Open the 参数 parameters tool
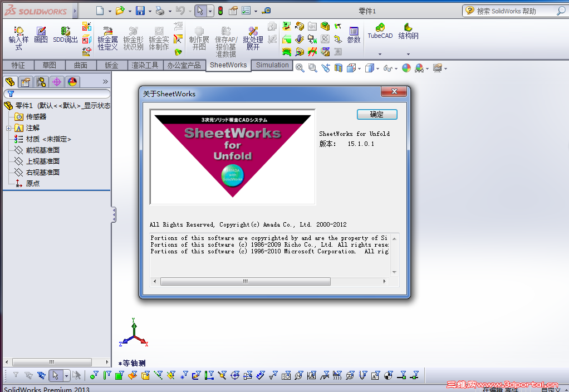The height and width of the screenshot is (392, 569). click(x=354, y=35)
